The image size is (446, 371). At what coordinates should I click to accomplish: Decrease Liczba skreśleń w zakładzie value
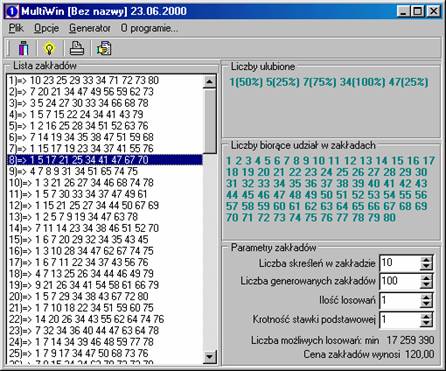point(426,266)
